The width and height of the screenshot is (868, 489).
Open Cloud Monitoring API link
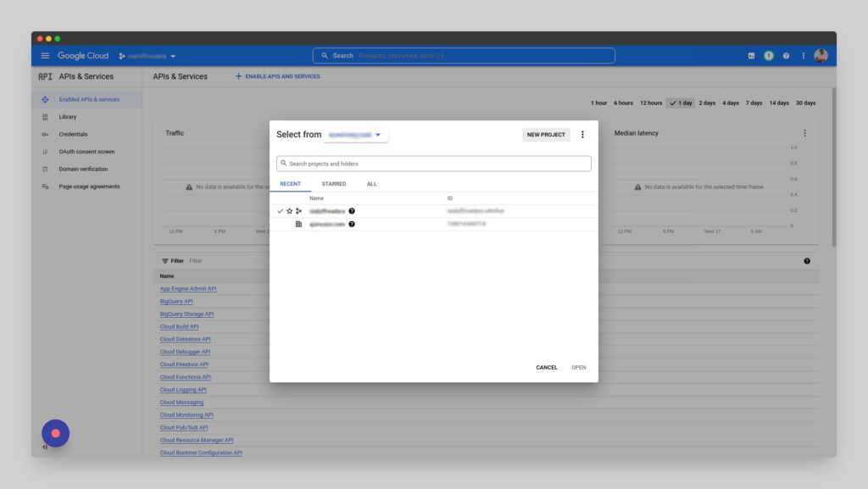pyautogui.click(x=186, y=415)
